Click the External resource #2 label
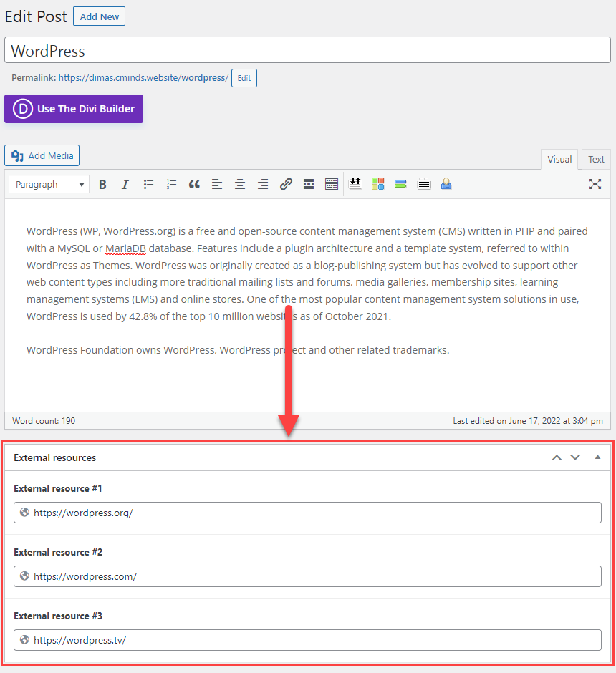This screenshot has height=673, width=616. (58, 552)
